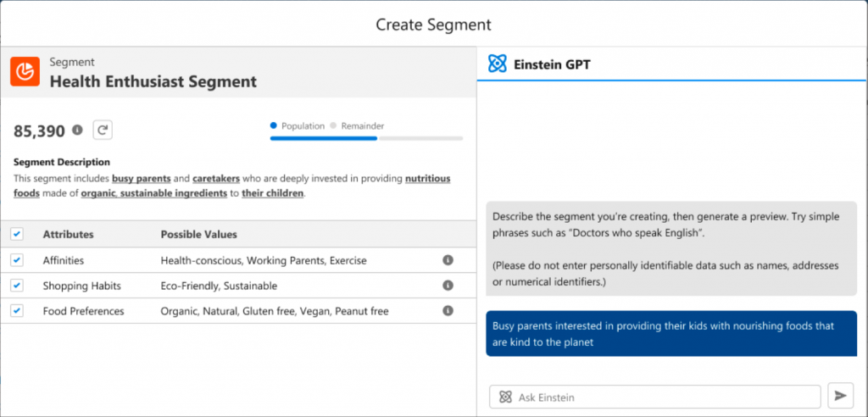Uncheck the Affinities checkbox
Viewport: 868px width, 417px height.
click(17, 260)
